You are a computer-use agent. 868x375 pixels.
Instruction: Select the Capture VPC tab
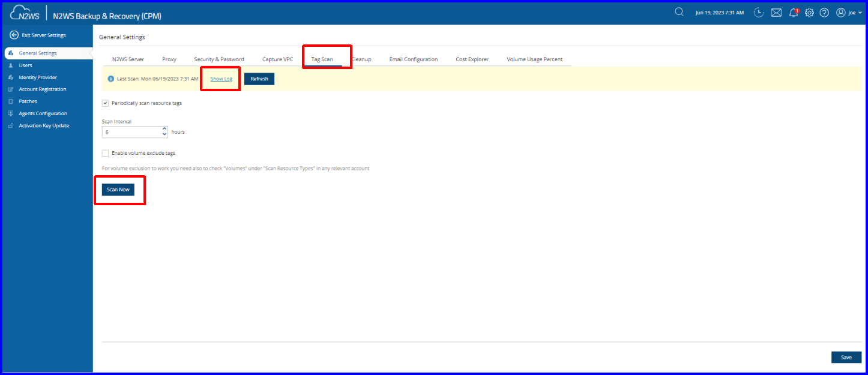point(278,59)
